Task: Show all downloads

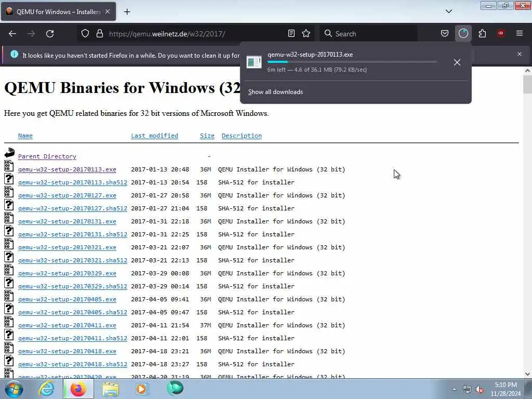Action: click(275, 92)
